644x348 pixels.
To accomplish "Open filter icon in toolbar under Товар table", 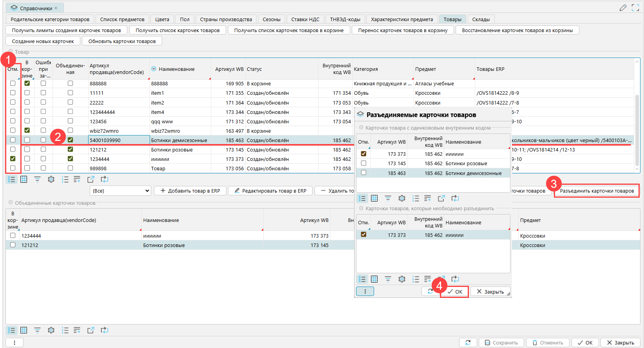I will point(37,179).
